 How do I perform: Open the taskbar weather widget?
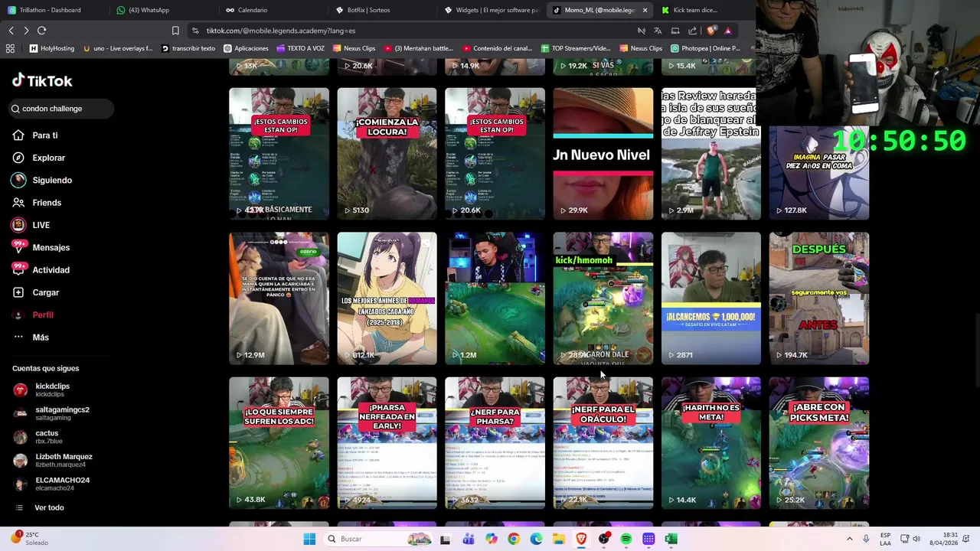click(29, 539)
